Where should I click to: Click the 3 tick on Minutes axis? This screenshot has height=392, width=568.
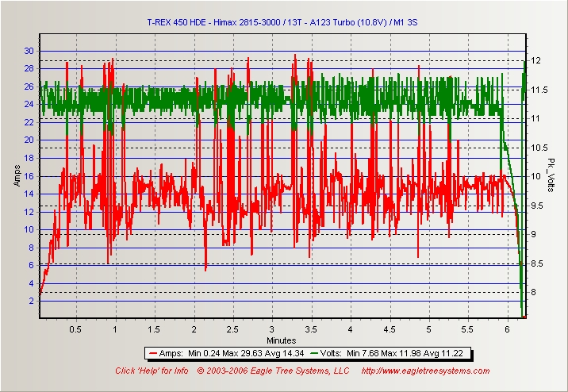[272, 329]
